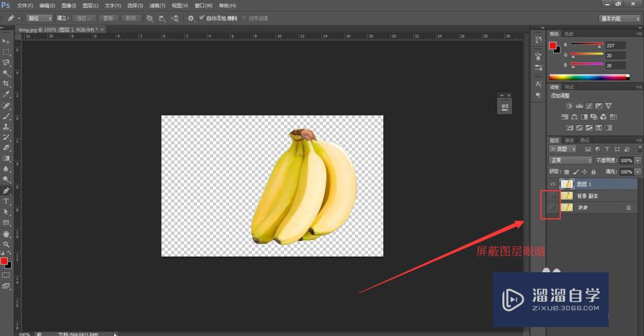Open 文件(F) menu
This screenshot has width=644, height=336.
click(x=25, y=5)
